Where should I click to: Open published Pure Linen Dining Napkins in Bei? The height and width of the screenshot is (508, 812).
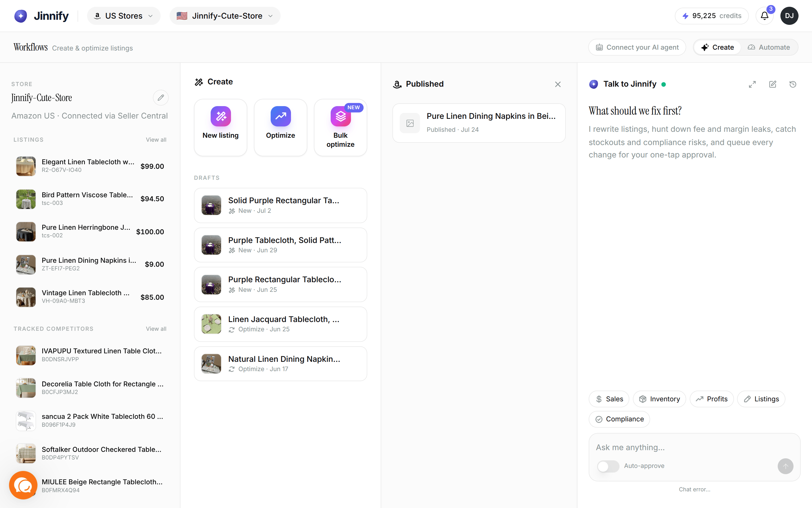(x=479, y=123)
